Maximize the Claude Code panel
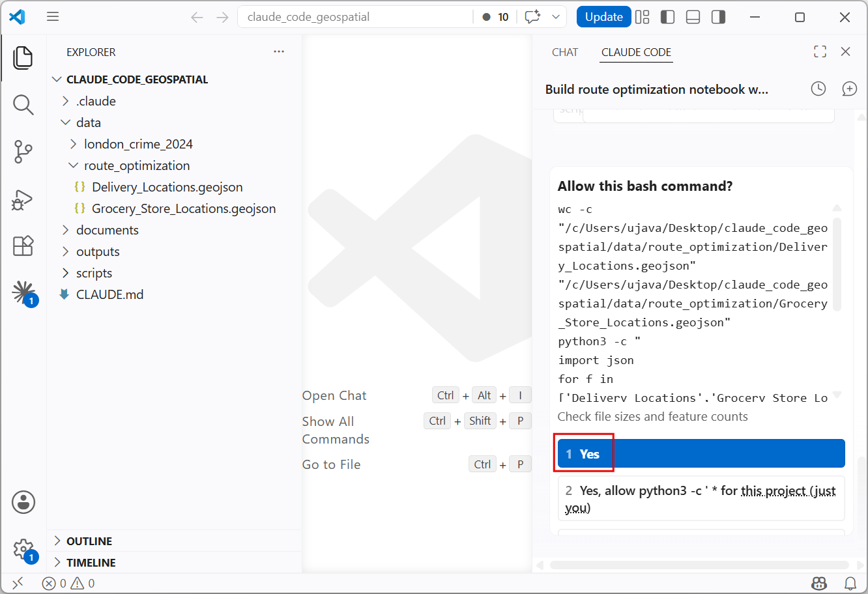This screenshot has width=868, height=594. [820, 51]
